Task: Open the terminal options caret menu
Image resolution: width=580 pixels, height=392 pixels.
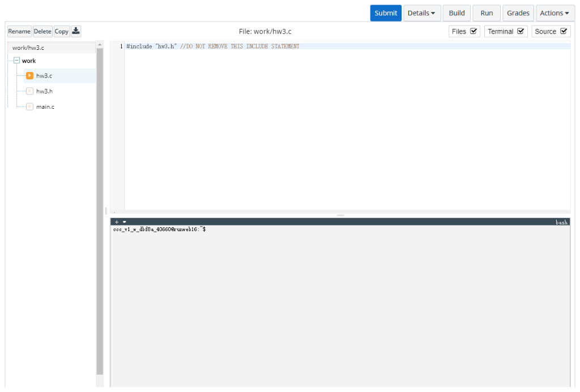Action: pyautogui.click(x=124, y=221)
